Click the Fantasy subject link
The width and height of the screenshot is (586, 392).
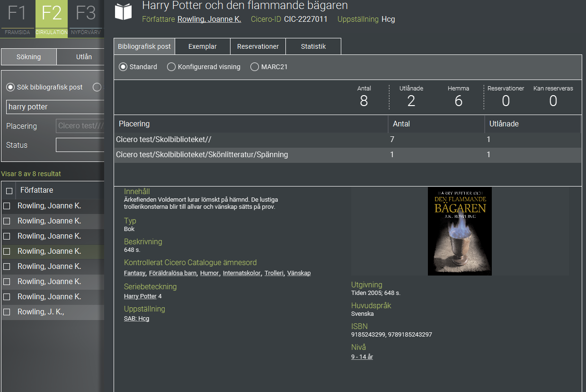pyautogui.click(x=135, y=273)
